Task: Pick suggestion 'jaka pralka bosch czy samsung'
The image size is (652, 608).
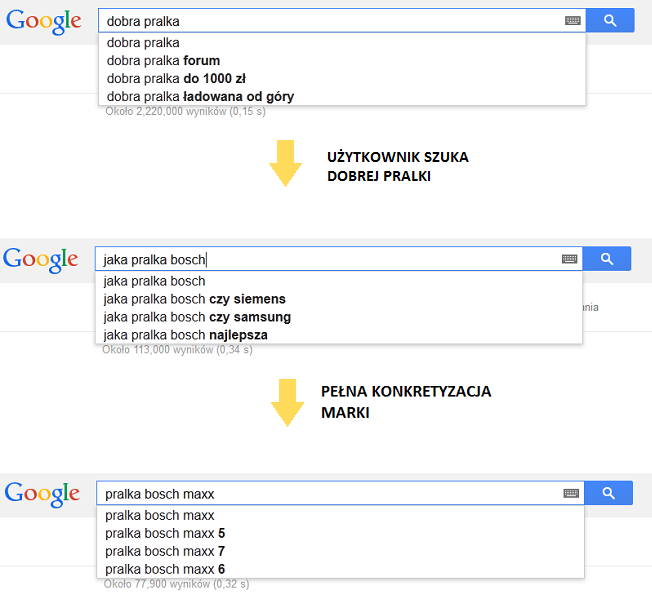Action: [x=338, y=317]
